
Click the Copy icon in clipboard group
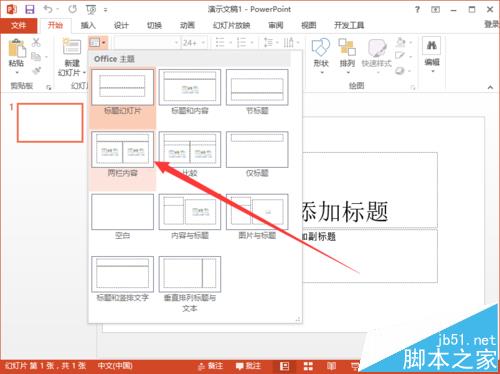[x=36, y=56]
